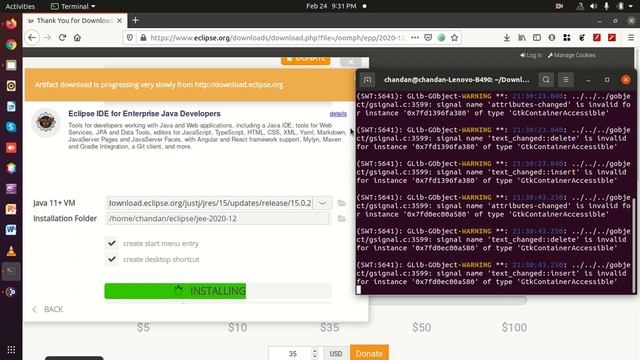Open system volume icon in top bar
The width and height of the screenshot is (640, 360).
click(x=593, y=6)
